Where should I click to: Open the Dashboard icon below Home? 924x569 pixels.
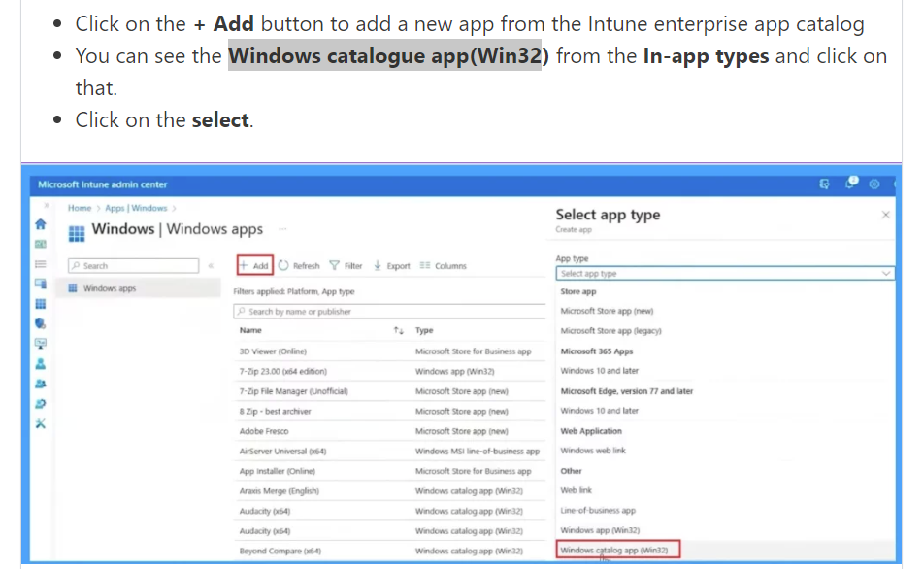click(x=41, y=244)
